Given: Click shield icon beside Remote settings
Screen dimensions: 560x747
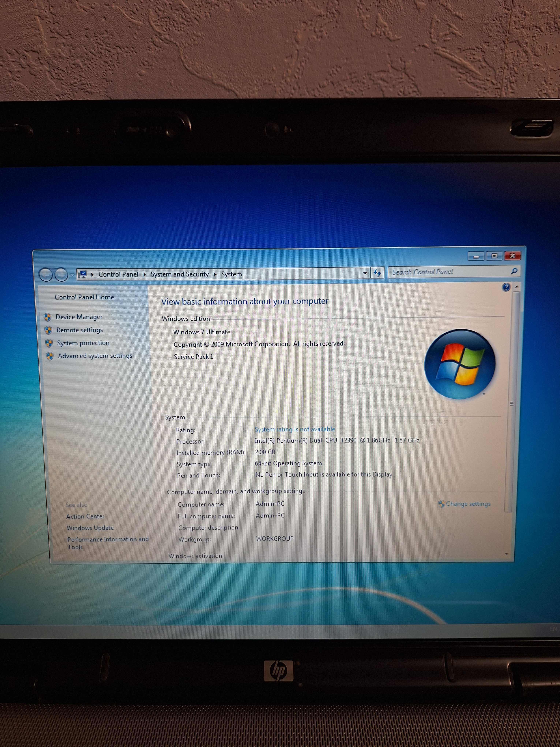Looking at the screenshot, I should pyautogui.click(x=48, y=330).
